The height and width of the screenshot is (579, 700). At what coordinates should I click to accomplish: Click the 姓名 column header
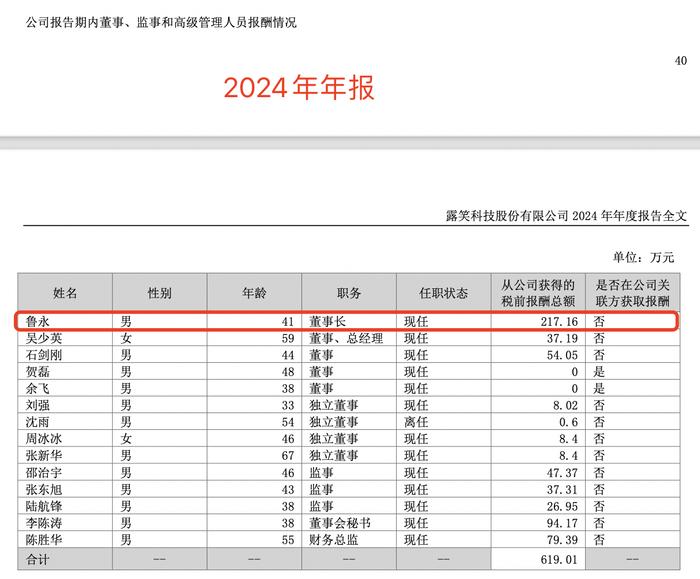(65, 293)
